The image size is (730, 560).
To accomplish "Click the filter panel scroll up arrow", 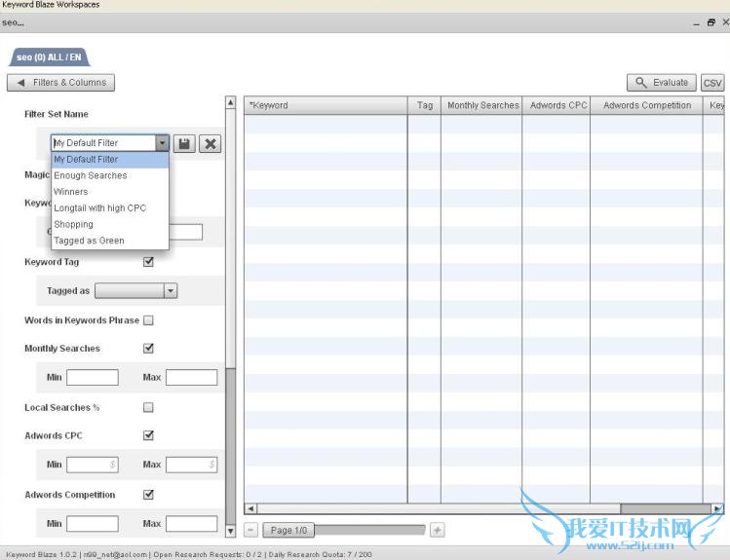I will [230, 102].
